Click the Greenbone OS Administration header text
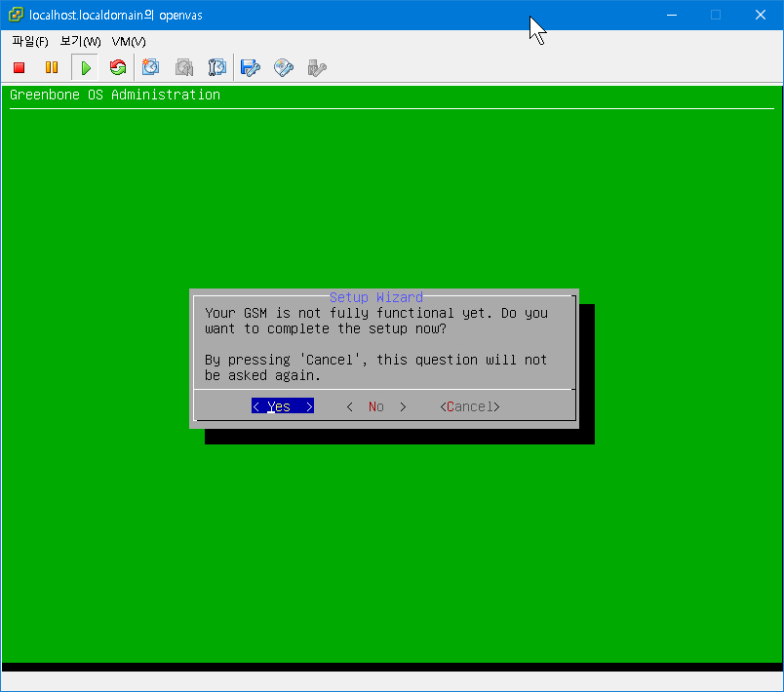The height and width of the screenshot is (692, 784). click(x=115, y=95)
